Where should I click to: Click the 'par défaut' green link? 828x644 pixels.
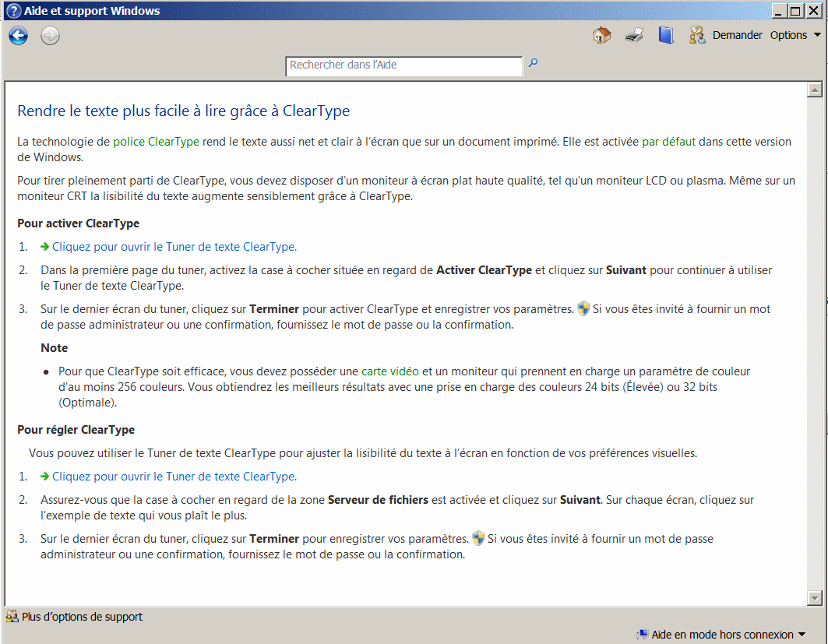668,142
